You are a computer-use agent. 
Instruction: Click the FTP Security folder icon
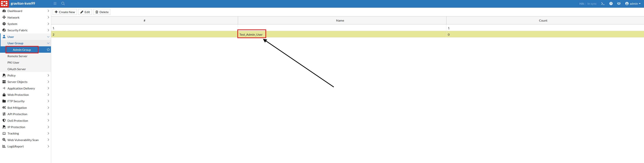pos(4,101)
